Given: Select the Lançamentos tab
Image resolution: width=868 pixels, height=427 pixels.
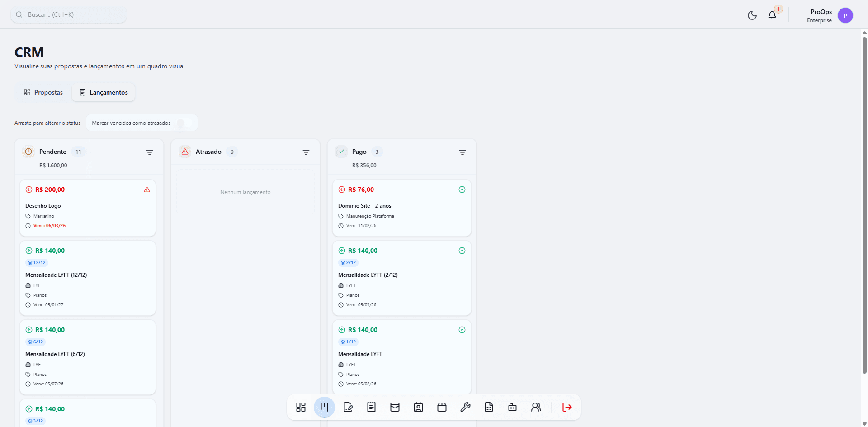Looking at the screenshot, I should click(104, 92).
